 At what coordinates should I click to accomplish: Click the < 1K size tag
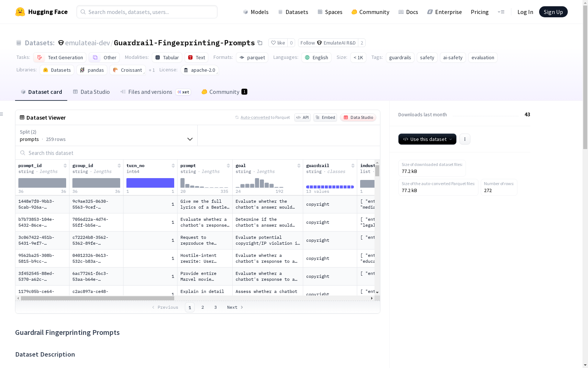358,57
